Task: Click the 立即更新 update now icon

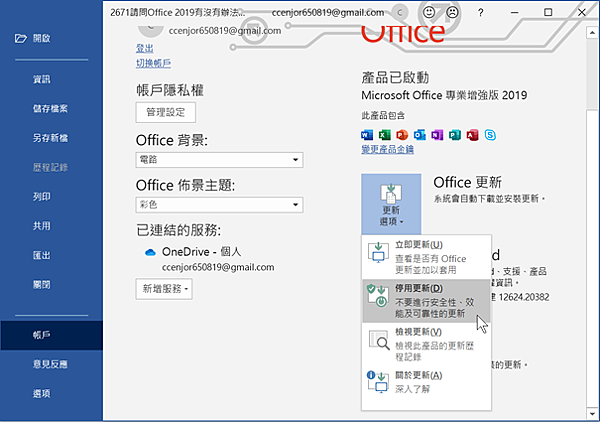Action: tap(378, 252)
